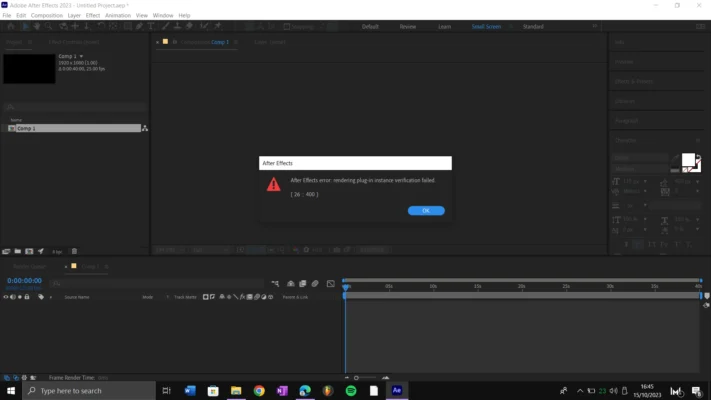The width and height of the screenshot is (711, 400).
Task: Select the Home icon in the toolbar
Action: point(11,26)
